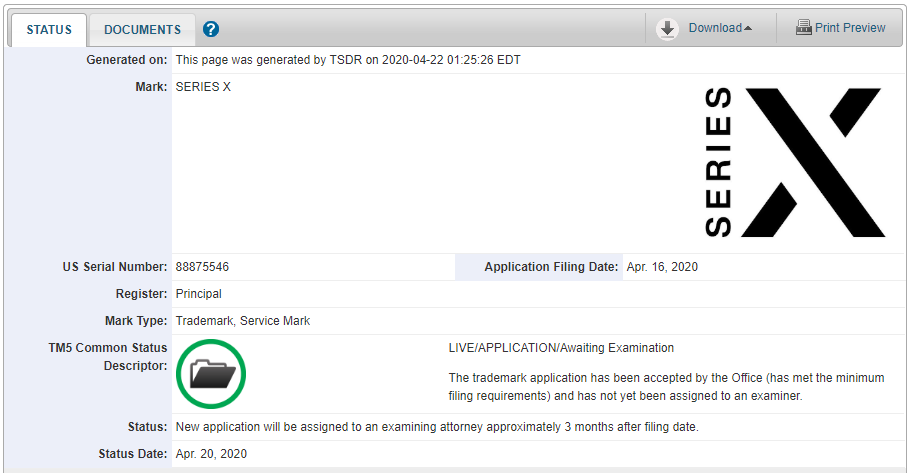Open the Print Preview text link
The width and height of the screenshot is (913, 473).
click(850, 28)
